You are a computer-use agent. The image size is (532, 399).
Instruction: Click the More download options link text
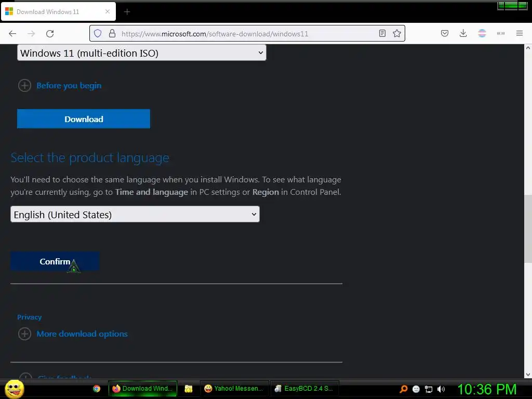[82, 334]
